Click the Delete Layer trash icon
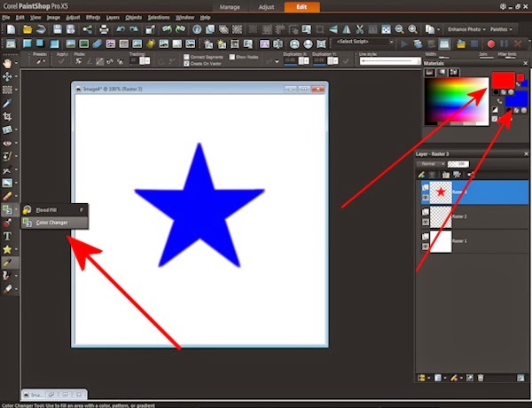Image resolution: width=532 pixels, height=408 pixels. pyautogui.click(x=481, y=378)
